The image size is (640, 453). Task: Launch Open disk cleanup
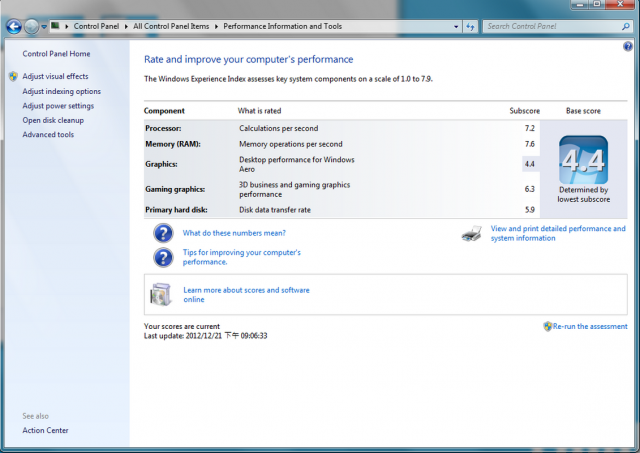click(x=53, y=120)
